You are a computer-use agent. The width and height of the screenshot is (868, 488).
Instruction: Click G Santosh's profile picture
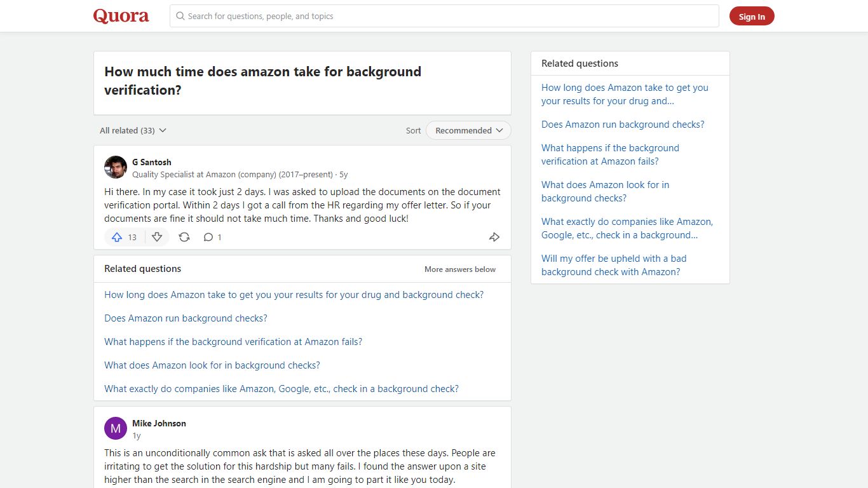coord(116,167)
